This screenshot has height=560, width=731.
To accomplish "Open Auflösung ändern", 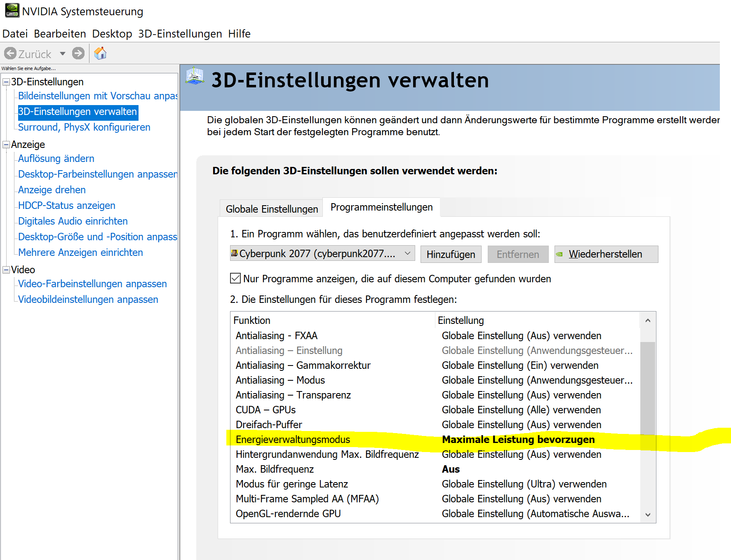I will (x=56, y=159).
